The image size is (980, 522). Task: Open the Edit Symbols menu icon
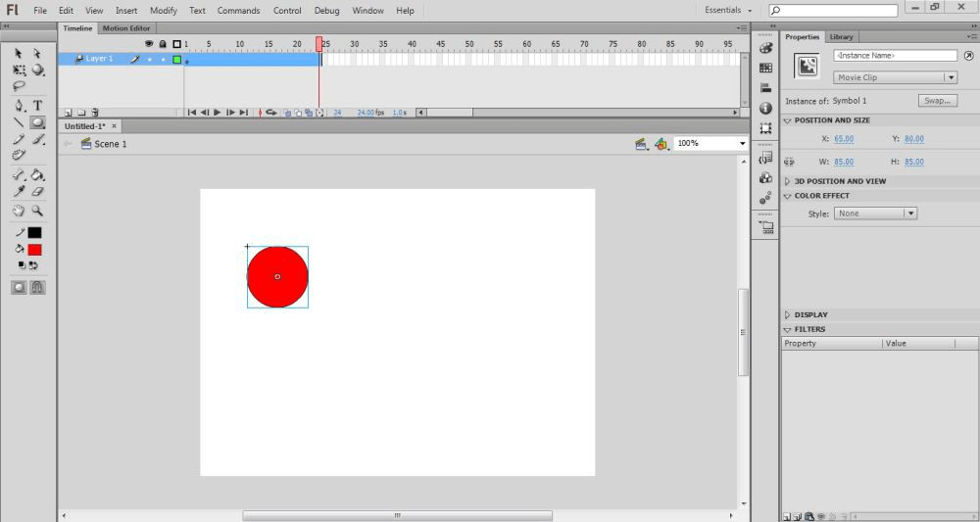coord(641,144)
